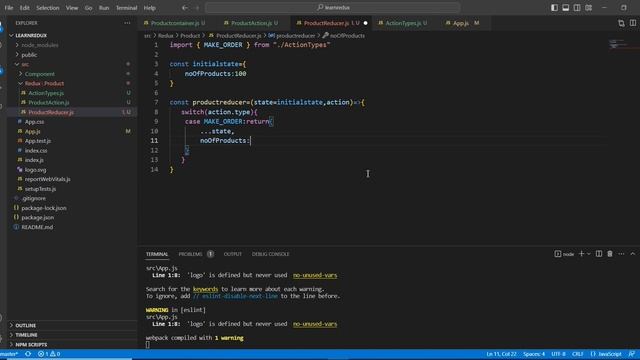Screen dimensions: 640x360
Task: Switch to App.js editor tab
Action: (461, 23)
